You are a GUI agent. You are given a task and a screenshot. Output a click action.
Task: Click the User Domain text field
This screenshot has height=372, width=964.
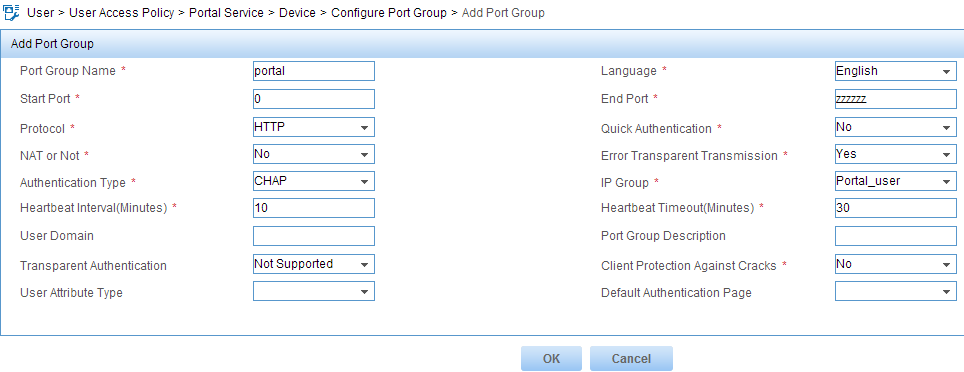[x=314, y=235]
